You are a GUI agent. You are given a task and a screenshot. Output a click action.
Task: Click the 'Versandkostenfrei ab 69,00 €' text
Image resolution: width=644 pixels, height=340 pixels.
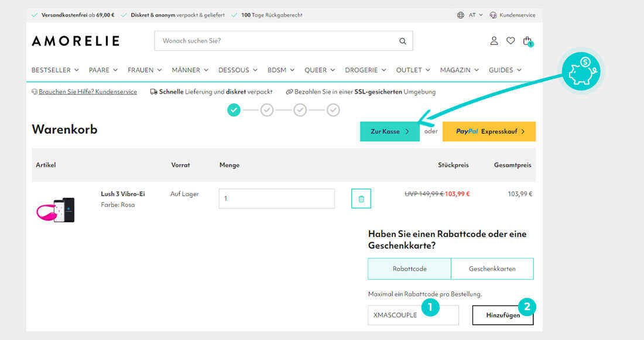tap(78, 15)
